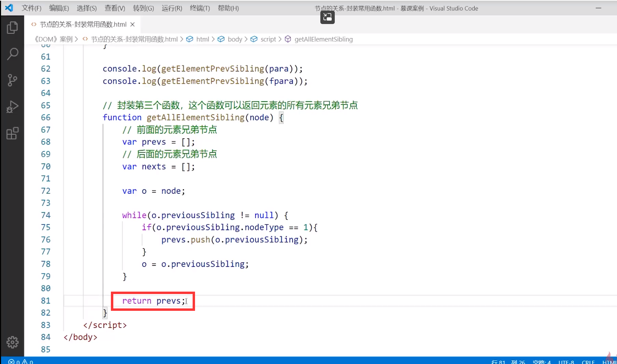Click the CRLF end-of-line selector
The image size is (617, 364).
tap(588, 362)
